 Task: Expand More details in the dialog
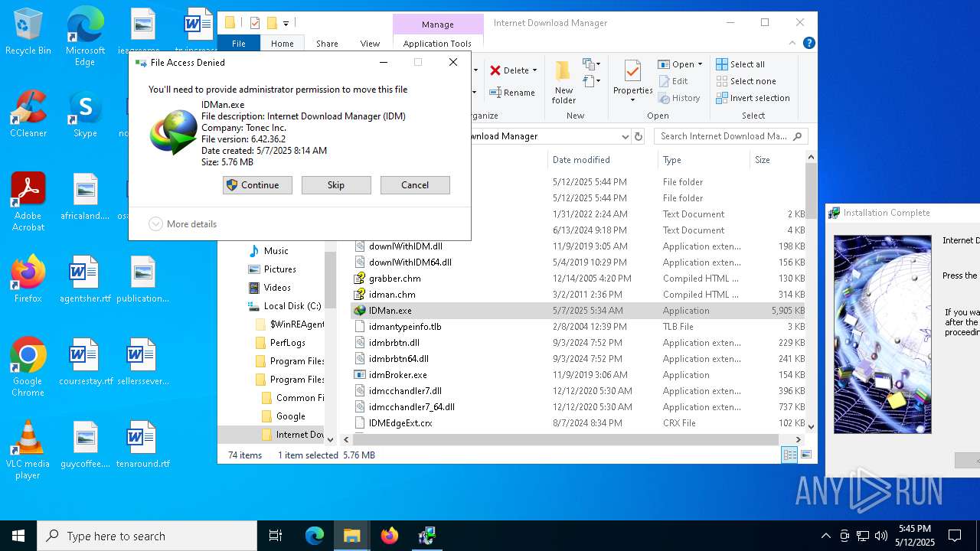[x=183, y=224]
